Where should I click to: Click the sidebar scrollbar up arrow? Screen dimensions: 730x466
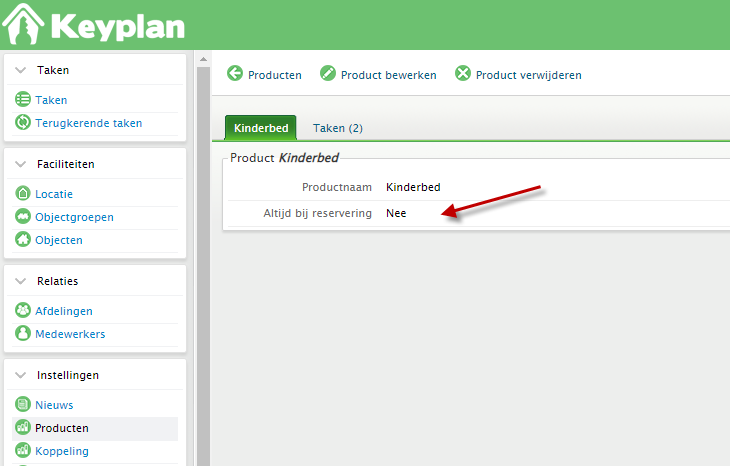203,59
